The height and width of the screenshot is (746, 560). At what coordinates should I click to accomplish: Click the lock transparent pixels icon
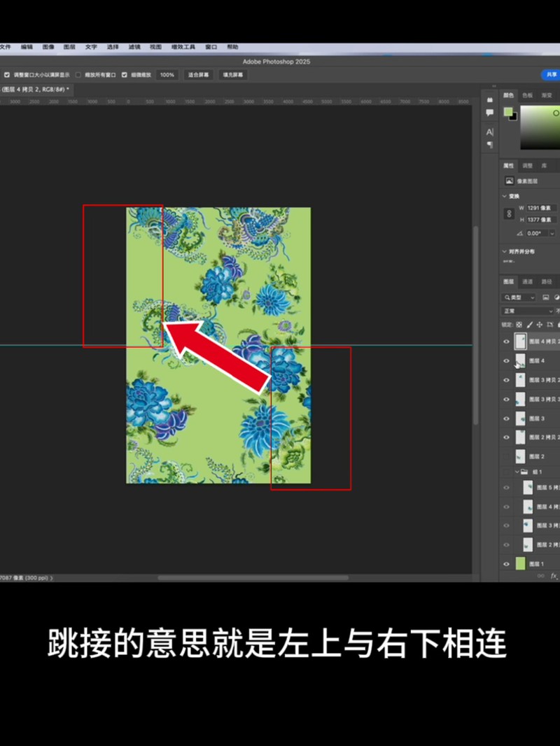pos(519,325)
